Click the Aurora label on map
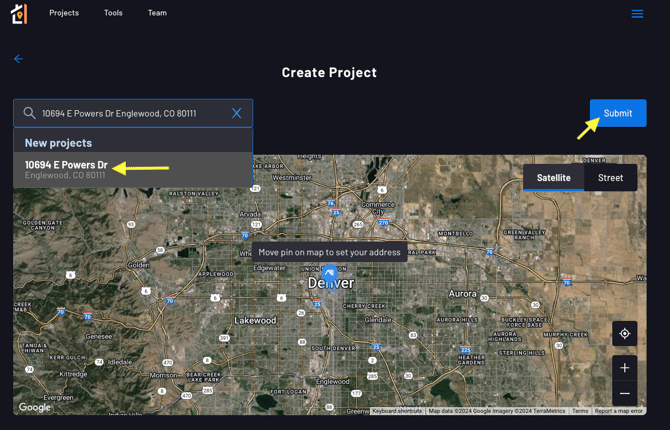 click(462, 294)
